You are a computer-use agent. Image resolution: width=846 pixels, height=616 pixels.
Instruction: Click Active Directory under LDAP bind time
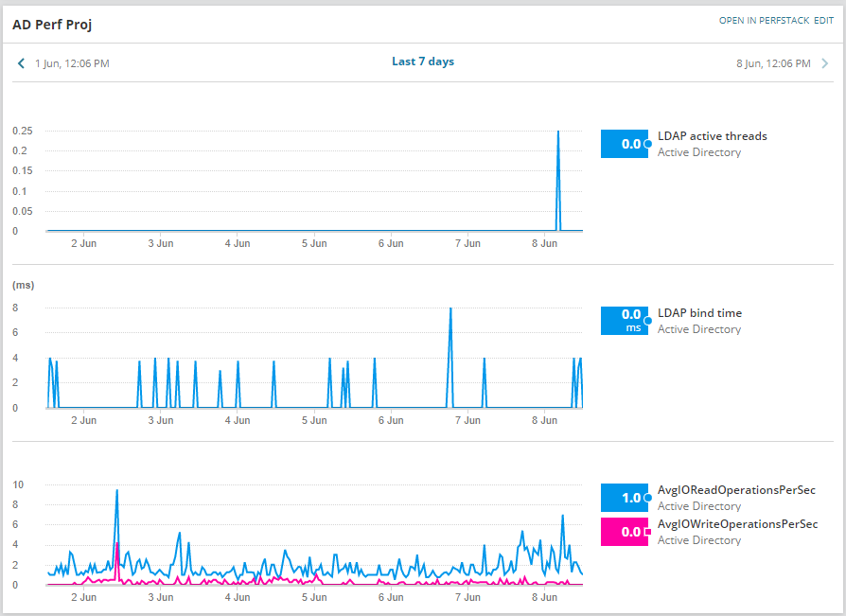click(x=699, y=329)
